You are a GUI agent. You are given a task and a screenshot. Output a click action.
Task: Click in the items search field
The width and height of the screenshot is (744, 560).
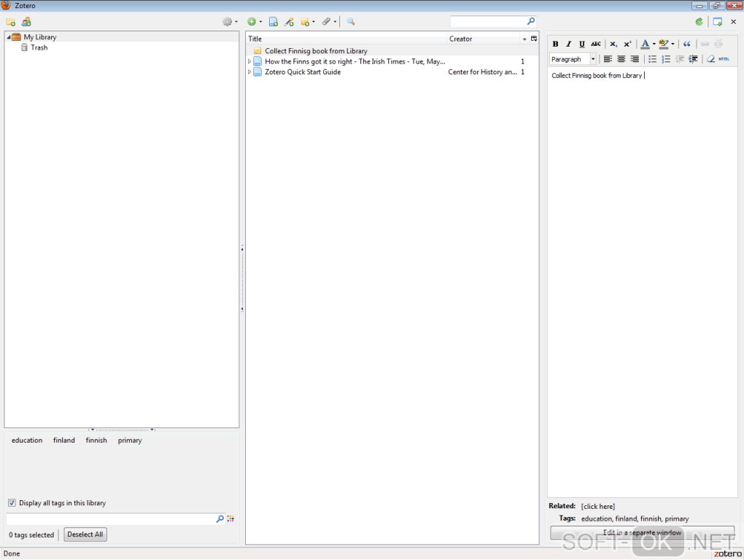(488, 22)
